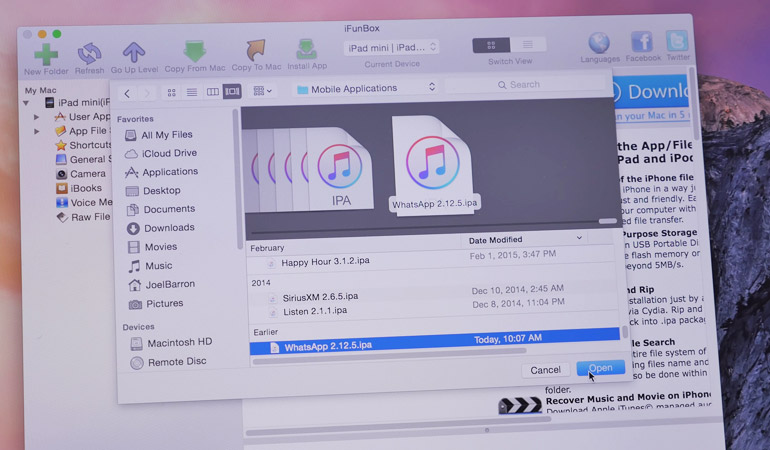
Task: Switch file dialog to column view
Action: [212, 92]
